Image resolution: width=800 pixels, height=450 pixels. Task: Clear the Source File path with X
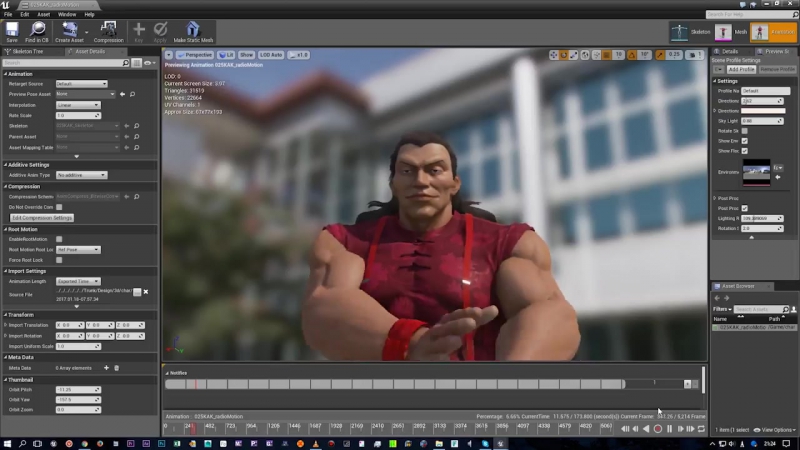[146, 292]
